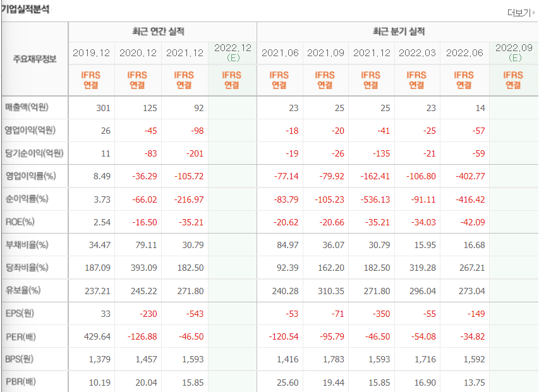The height and width of the screenshot is (392, 551).
Task: Select the -216.97 net margin value
Action: tap(189, 199)
